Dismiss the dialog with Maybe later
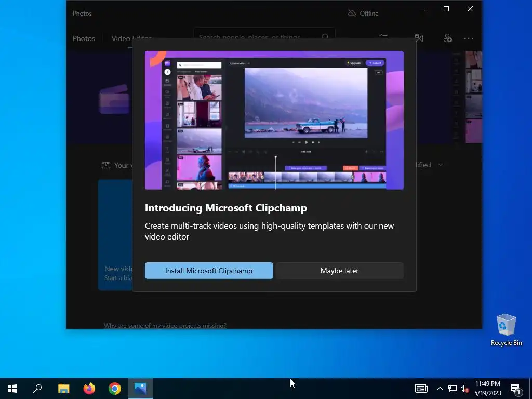The height and width of the screenshot is (399, 532). click(339, 271)
